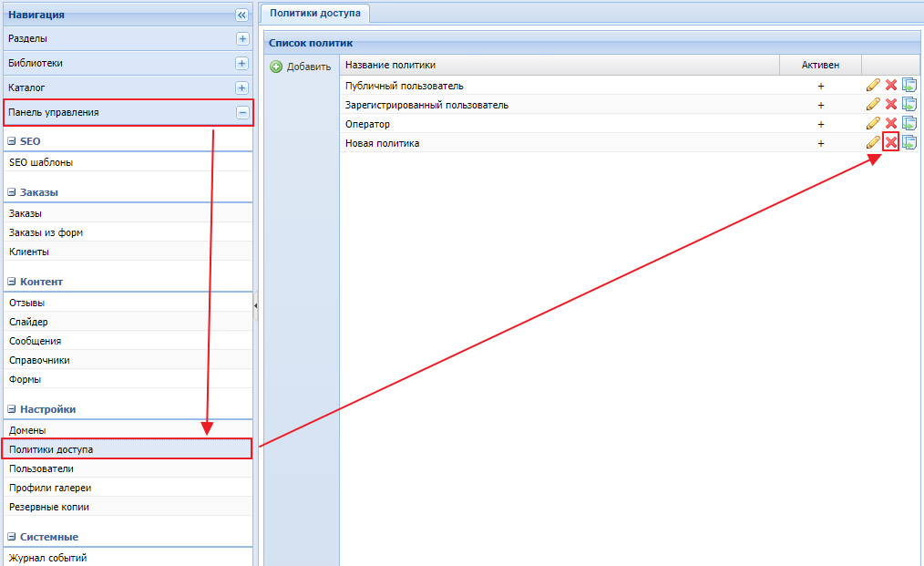924x566 pixels.
Task: Collapse the Панель управления section
Action: (x=241, y=113)
